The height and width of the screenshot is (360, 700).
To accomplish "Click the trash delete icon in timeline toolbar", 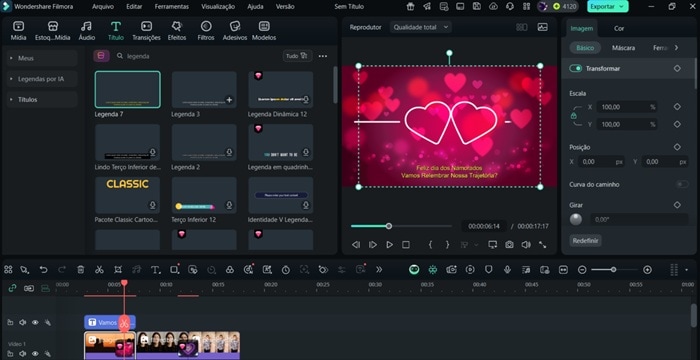I will [81, 269].
